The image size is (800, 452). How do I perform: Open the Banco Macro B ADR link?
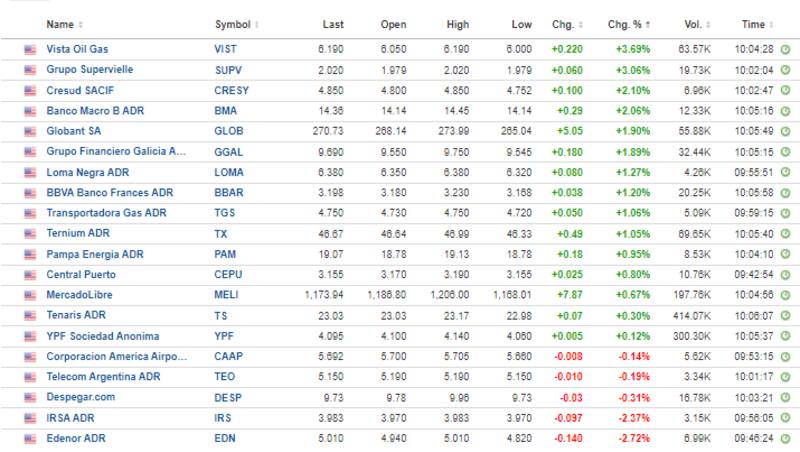coord(91,110)
